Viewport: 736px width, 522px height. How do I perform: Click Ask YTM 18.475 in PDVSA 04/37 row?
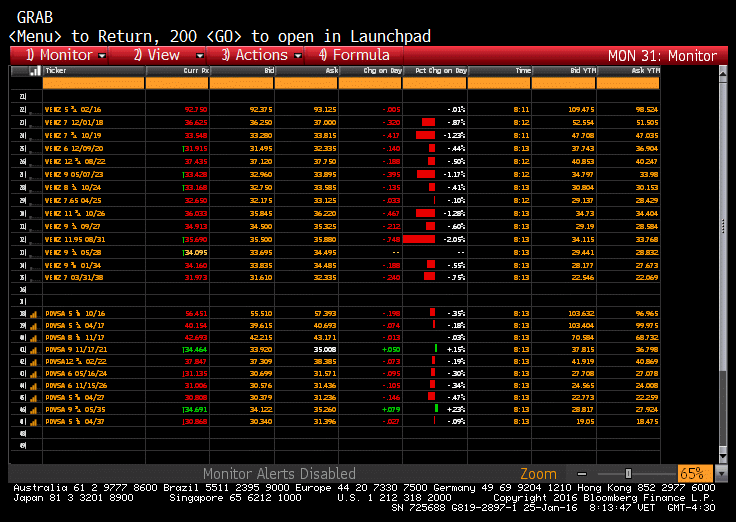tap(648, 422)
